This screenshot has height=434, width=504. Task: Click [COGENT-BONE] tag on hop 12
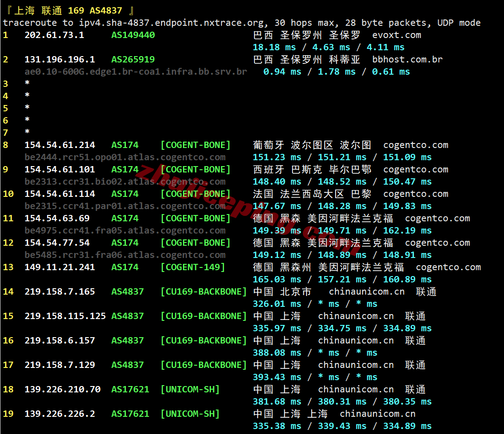(x=196, y=243)
